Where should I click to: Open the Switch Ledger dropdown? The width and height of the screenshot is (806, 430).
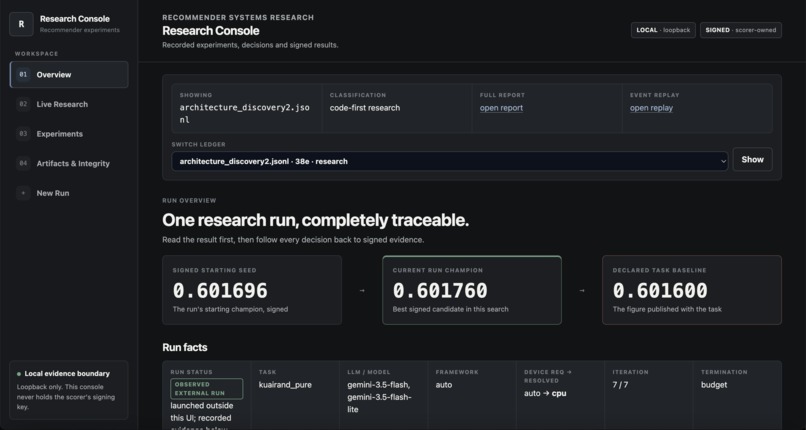pyautogui.click(x=450, y=161)
